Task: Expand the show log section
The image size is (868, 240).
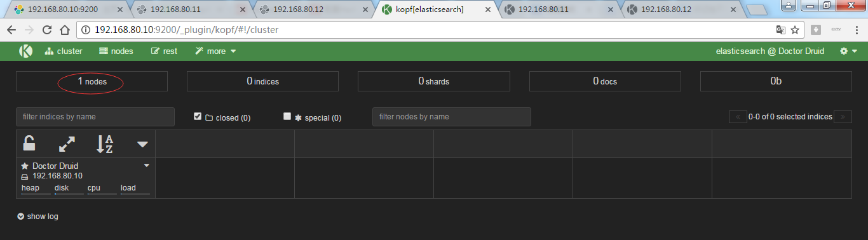Action: (37, 217)
